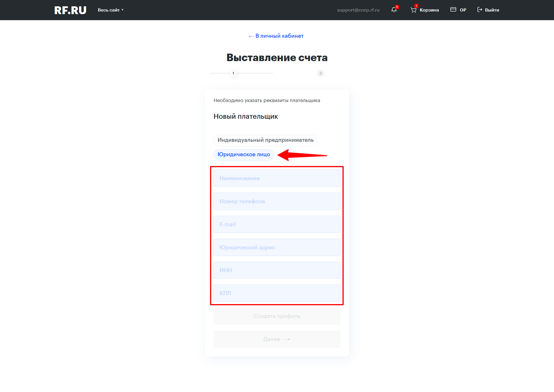Select Юридическое лицо payer type
This screenshot has height=392, width=554.
[x=244, y=154]
